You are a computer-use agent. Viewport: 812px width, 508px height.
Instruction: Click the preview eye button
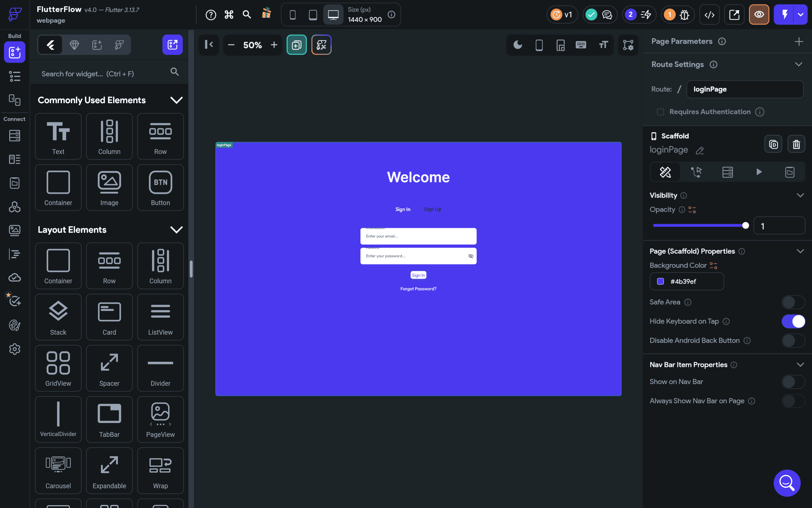pos(759,15)
